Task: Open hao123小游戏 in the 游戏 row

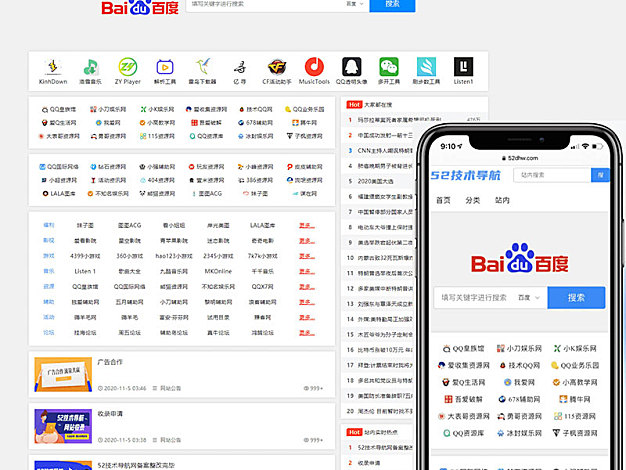Action: (174, 256)
